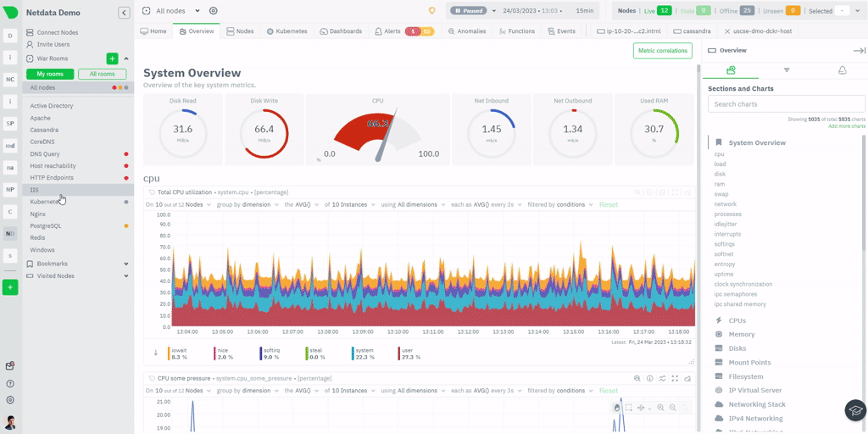This screenshot has height=434, width=868.
Task: Click the Search charts input field
Action: click(x=786, y=104)
